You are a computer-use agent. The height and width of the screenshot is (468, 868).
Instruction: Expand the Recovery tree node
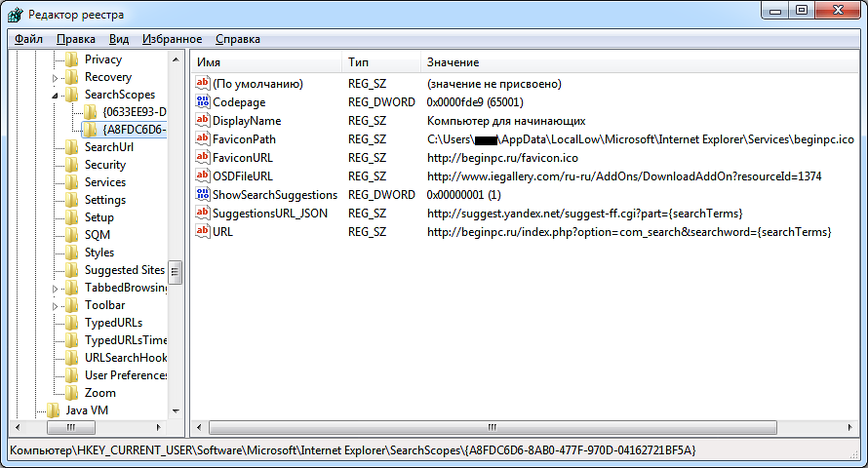[x=55, y=78]
